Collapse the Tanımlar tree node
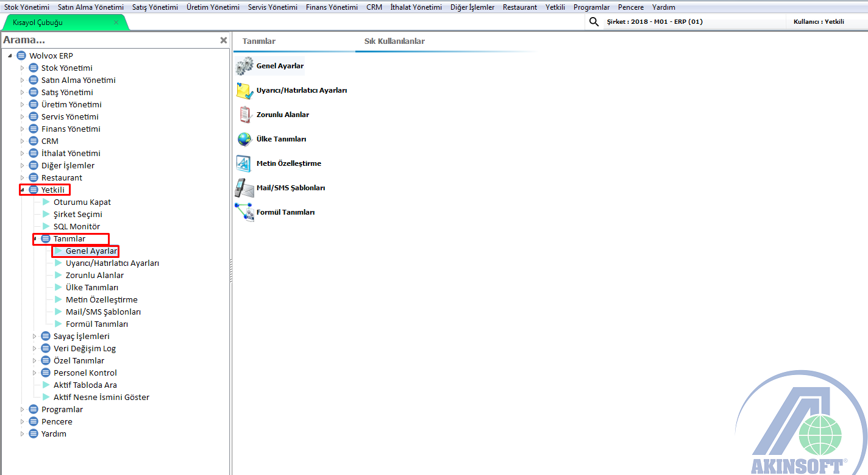This screenshot has width=868, height=475. [35, 239]
